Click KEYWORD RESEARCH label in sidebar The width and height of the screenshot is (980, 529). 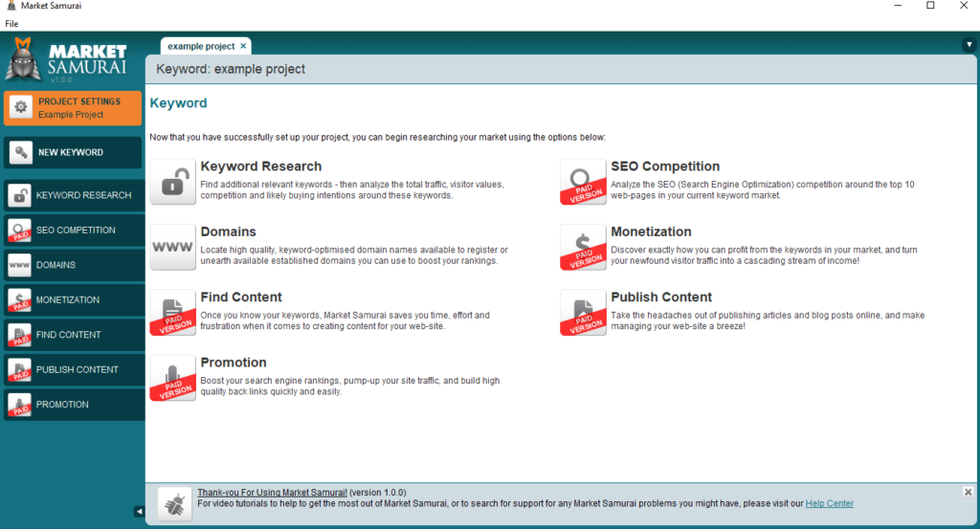pos(84,195)
